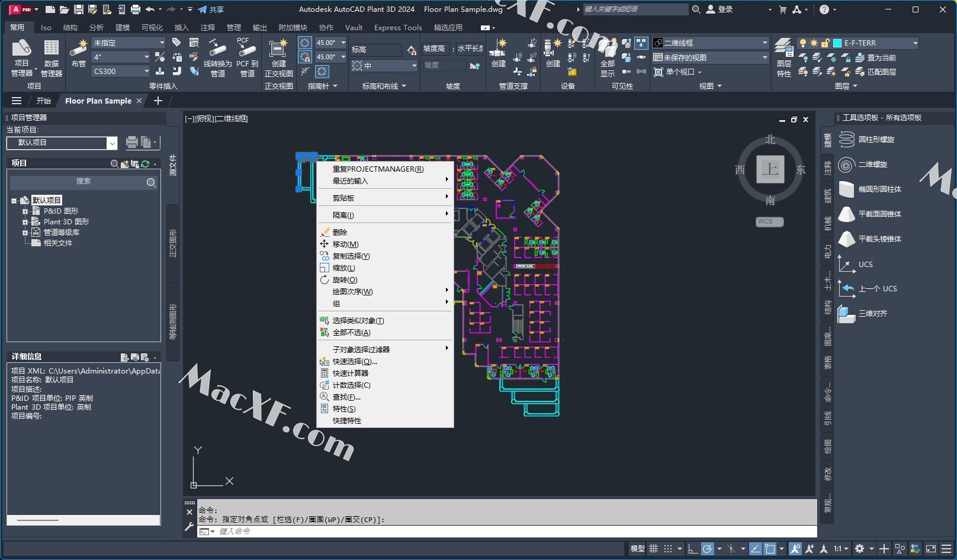Screen dimensions: 957x560
Task: Switch to the Express Tools ribbon tab
Action: (x=398, y=27)
